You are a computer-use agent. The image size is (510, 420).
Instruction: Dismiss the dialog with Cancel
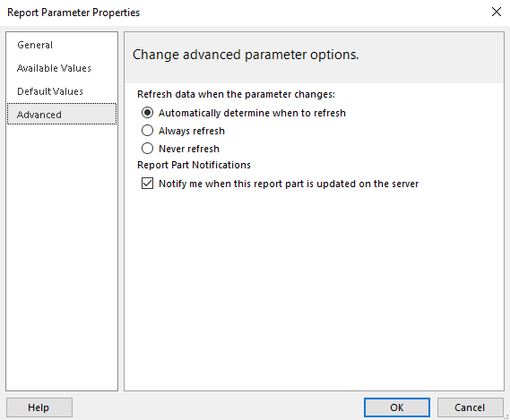pos(470,407)
